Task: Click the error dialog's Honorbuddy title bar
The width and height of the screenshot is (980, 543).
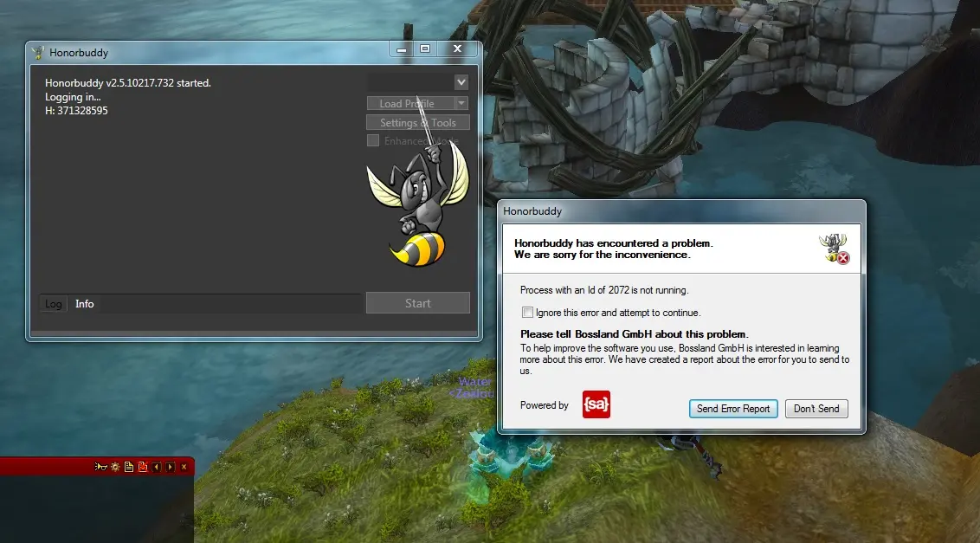Action: [x=681, y=211]
